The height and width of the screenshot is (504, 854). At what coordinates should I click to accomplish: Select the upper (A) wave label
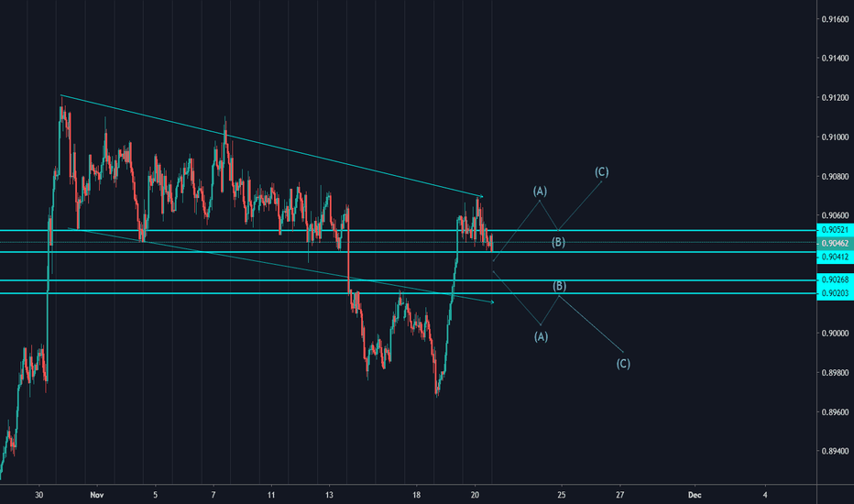tap(540, 191)
